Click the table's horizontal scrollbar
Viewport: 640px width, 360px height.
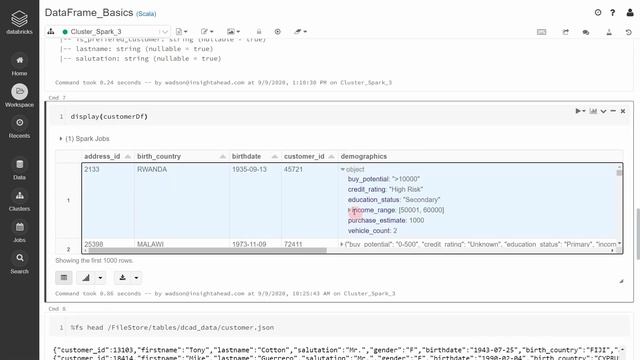pyautogui.click(x=207, y=250)
